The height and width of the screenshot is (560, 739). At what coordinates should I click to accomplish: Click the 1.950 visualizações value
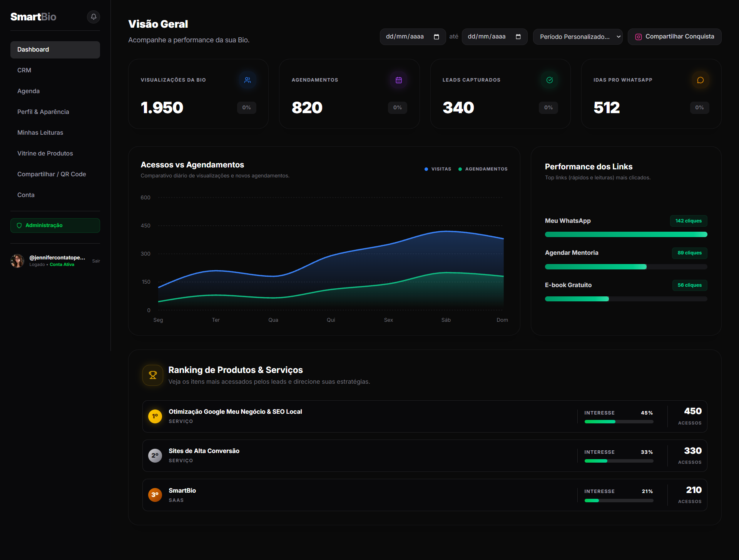pos(162,108)
